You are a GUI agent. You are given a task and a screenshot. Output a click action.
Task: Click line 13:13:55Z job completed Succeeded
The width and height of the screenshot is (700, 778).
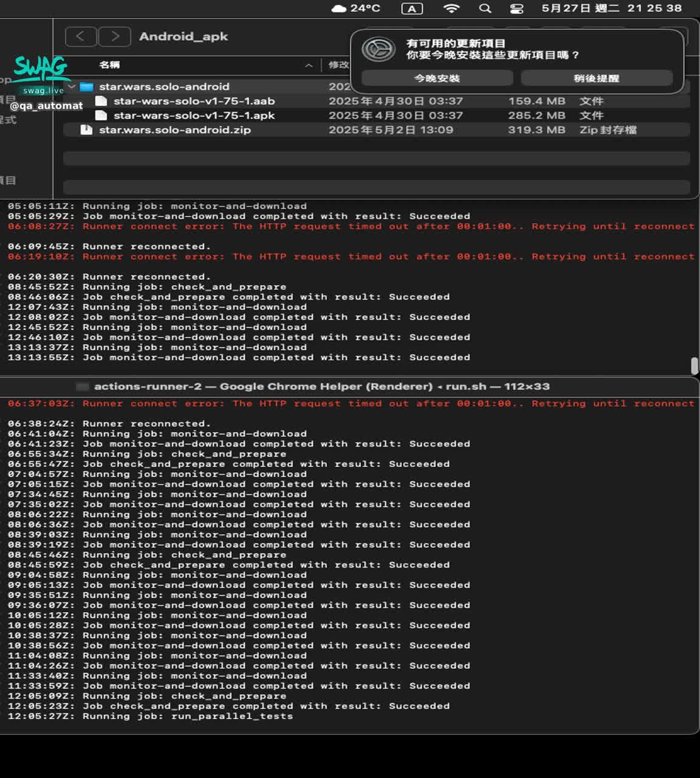[x=239, y=357]
